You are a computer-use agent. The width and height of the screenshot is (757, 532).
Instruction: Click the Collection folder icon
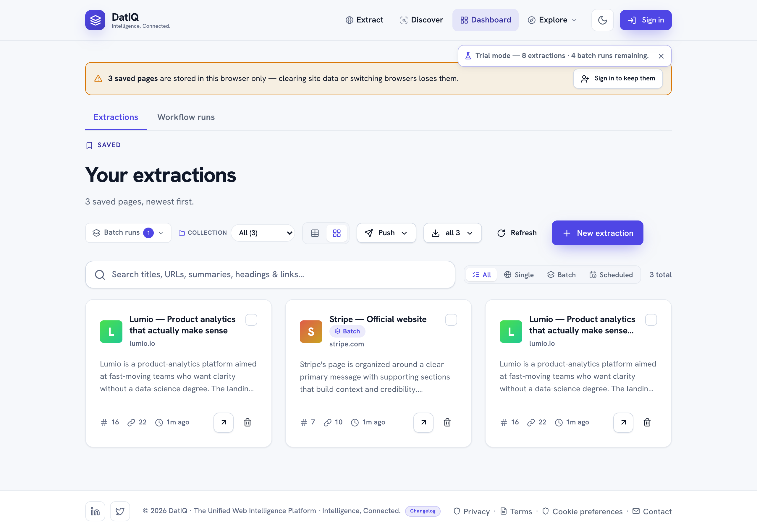click(x=182, y=233)
